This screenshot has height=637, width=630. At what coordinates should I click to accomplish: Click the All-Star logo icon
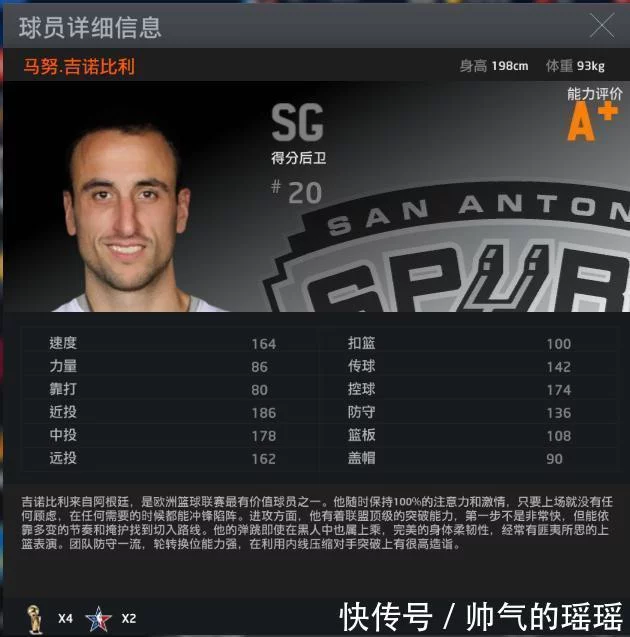pos(98,619)
